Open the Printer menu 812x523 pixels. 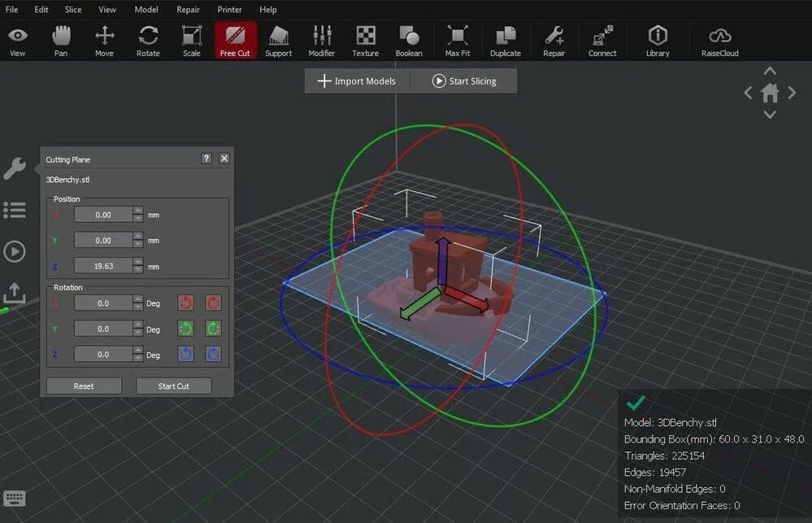[229, 10]
